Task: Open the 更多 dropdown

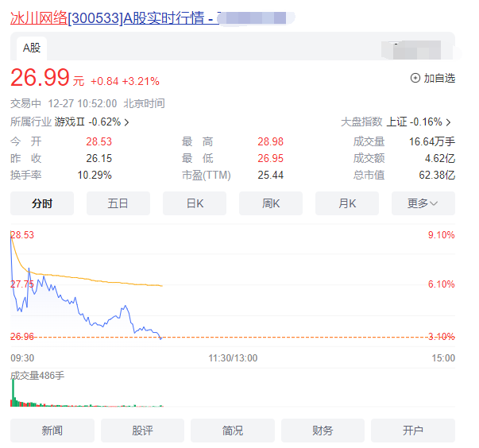Action: tap(423, 203)
